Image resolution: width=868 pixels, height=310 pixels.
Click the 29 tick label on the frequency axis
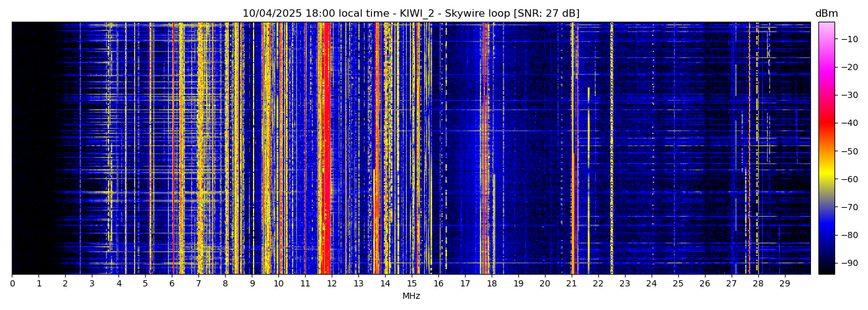click(x=784, y=283)
